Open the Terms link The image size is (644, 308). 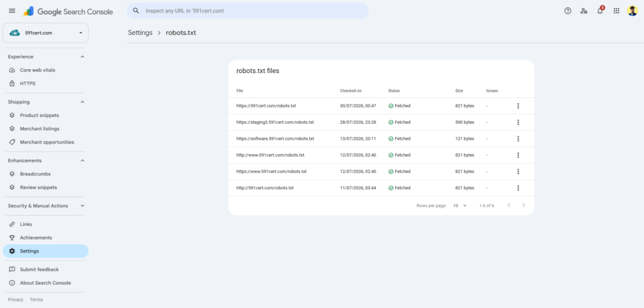tap(36, 300)
